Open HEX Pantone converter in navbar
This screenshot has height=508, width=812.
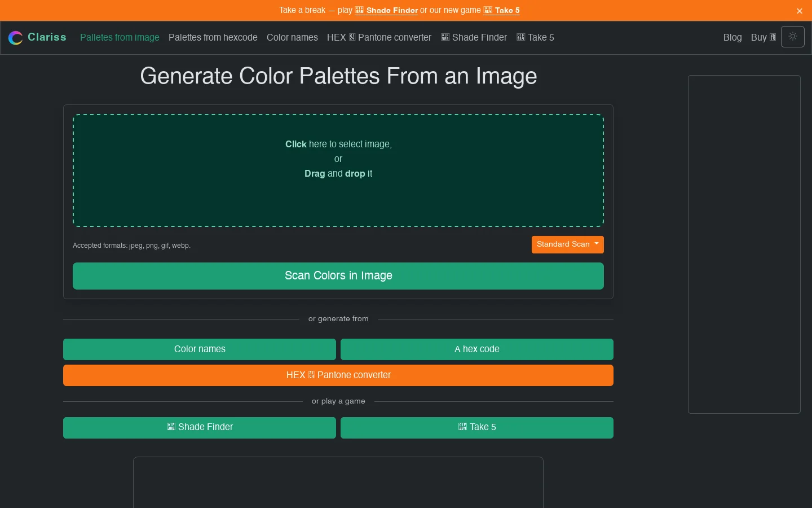click(379, 37)
